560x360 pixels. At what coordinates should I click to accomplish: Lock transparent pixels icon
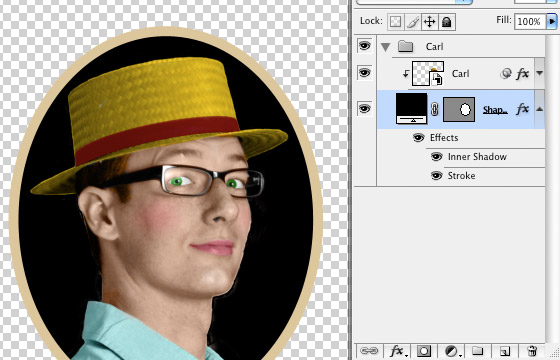(x=395, y=22)
